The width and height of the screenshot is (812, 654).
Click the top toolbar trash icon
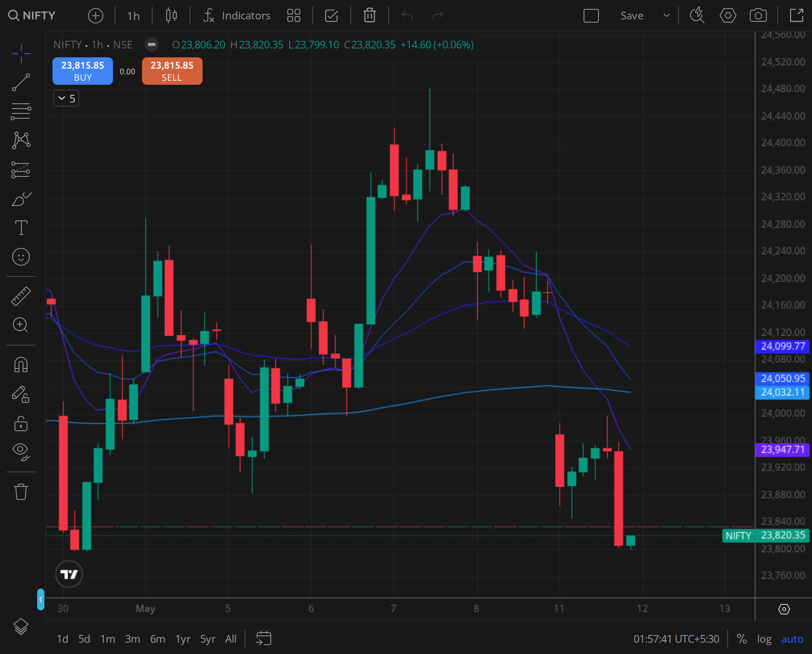369,16
